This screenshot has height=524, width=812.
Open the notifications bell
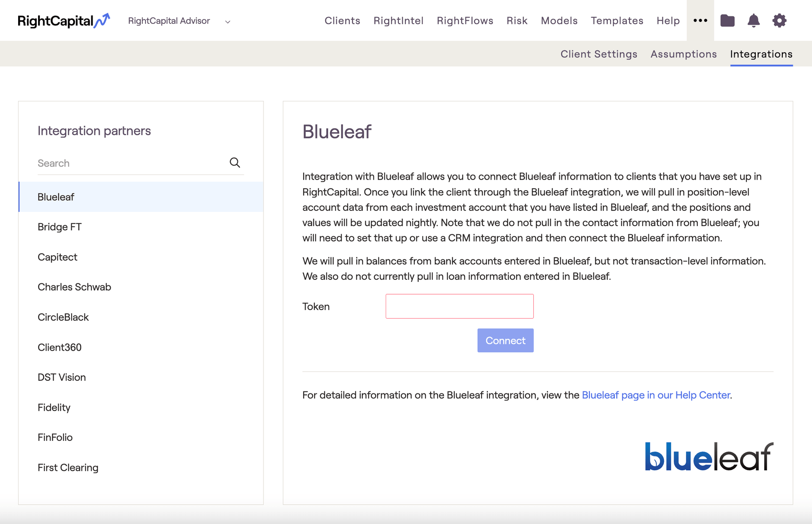click(754, 20)
